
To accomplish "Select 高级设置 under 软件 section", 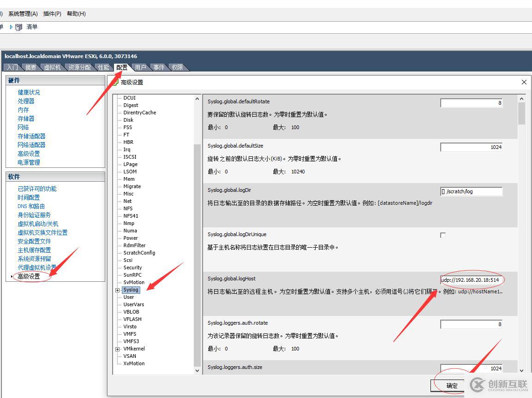I will (29, 276).
